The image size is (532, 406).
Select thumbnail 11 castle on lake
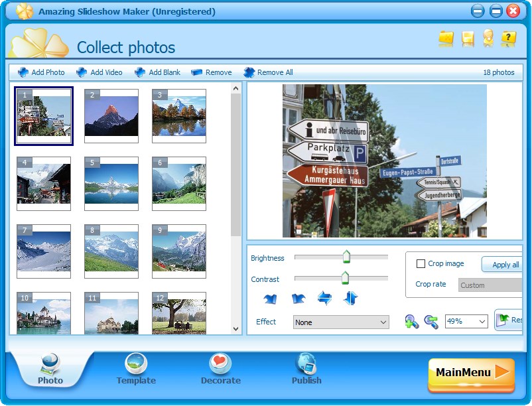point(111,313)
